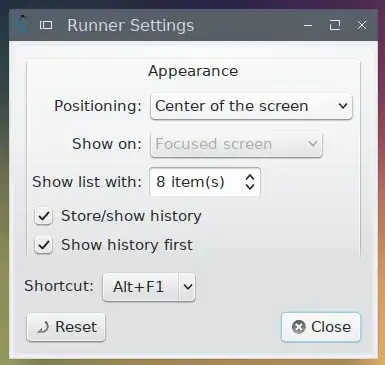Click the X icon on the Close button
The image size is (385, 365).
tap(299, 327)
